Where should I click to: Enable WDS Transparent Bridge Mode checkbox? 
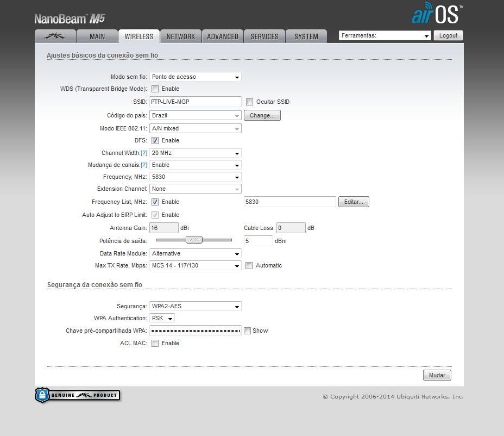point(155,89)
